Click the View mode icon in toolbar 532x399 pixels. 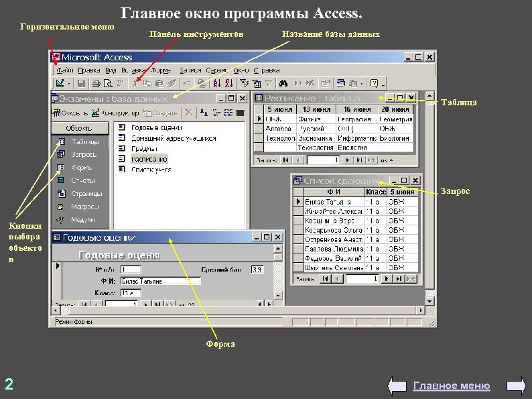(60, 83)
